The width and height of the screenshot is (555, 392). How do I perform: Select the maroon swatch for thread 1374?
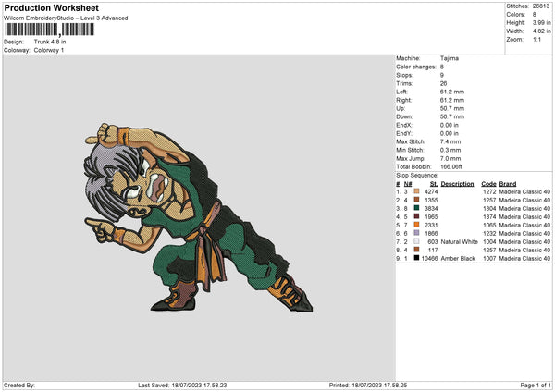417,216
